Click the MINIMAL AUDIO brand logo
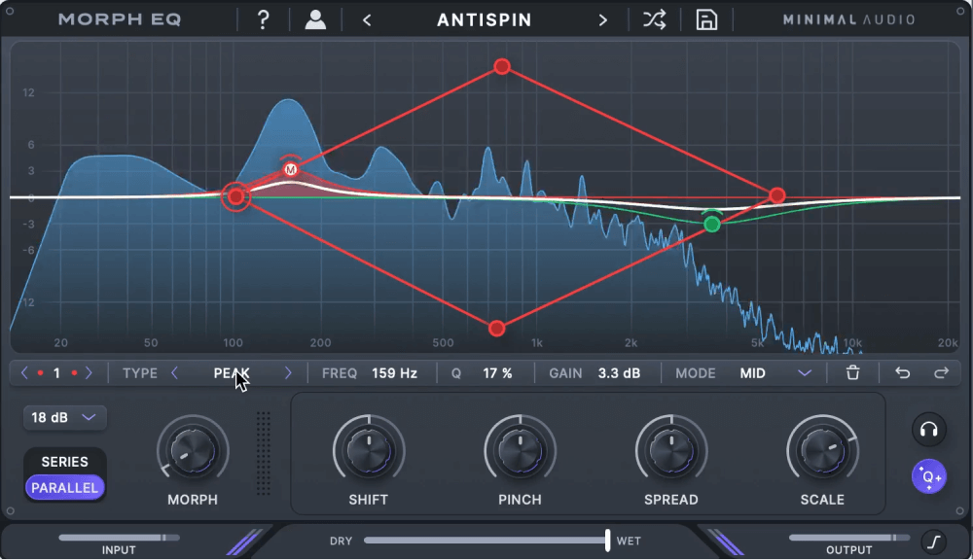The height and width of the screenshot is (560, 973). pyautogui.click(x=848, y=19)
